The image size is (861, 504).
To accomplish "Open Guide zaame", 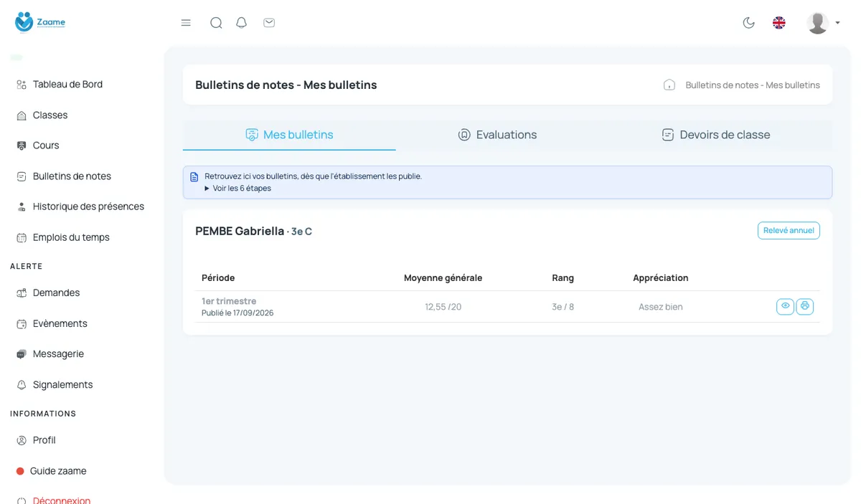I will [x=58, y=471].
